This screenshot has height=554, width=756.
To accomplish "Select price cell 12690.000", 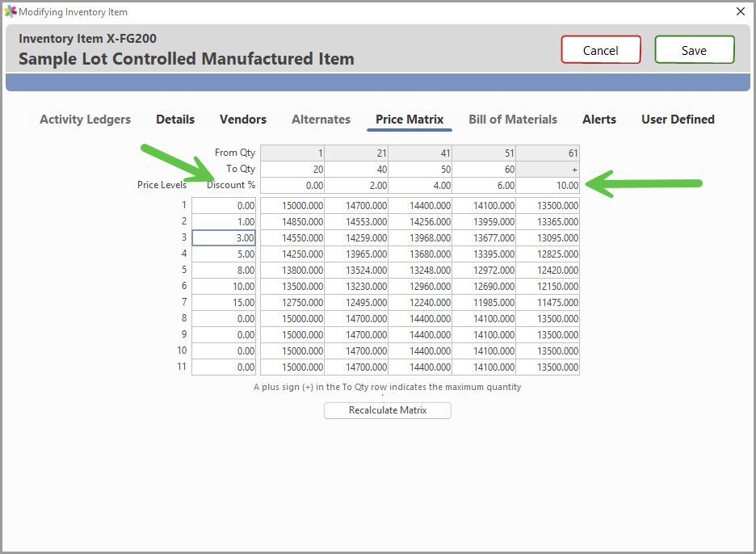I will click(484, 287).
